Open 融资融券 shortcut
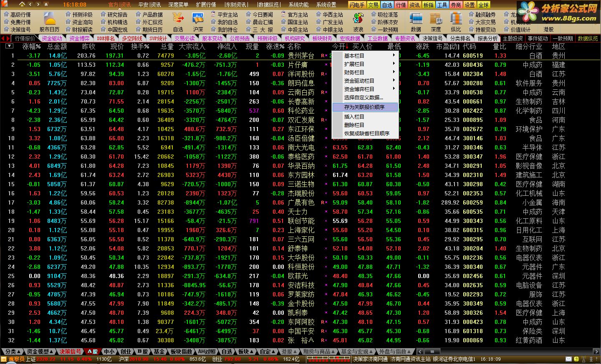The height and width of the screenshot is (364, 601). (x=482, y=15)
